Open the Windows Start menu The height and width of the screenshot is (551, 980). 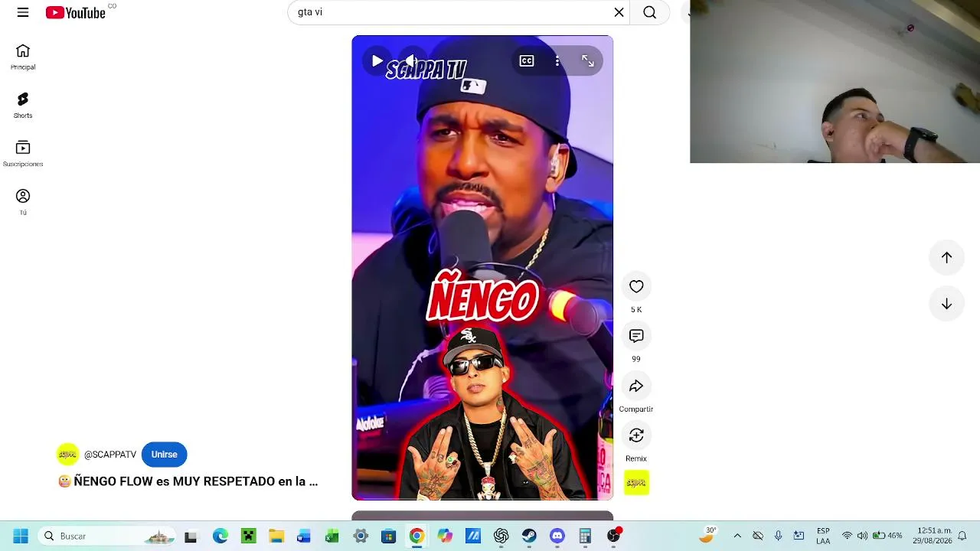21,536
